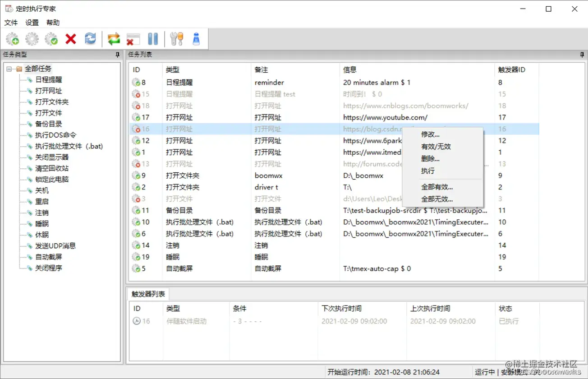588x379 pixels.
Task: Click the 'boomwx' note cell
Action: click(x=268, y=176)
